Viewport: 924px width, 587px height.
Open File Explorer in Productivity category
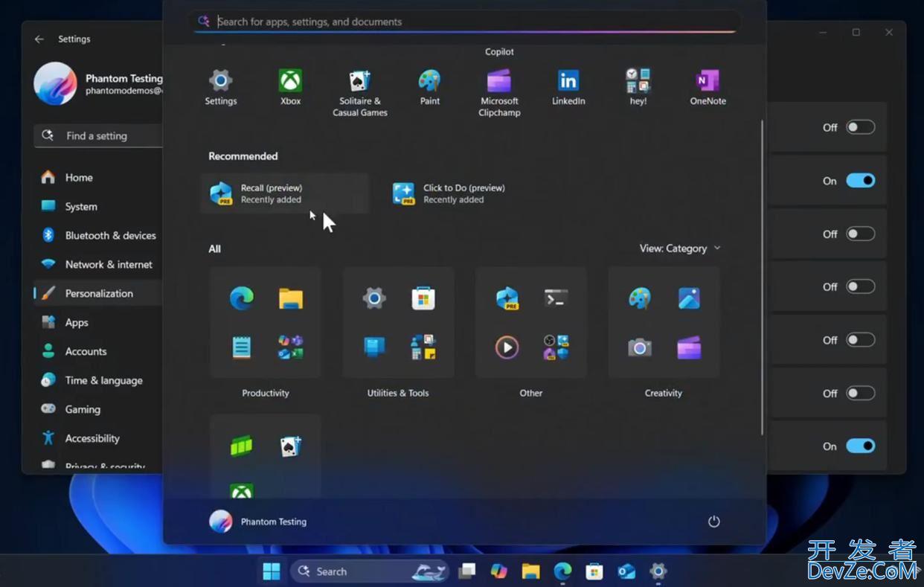pos(291,298)
